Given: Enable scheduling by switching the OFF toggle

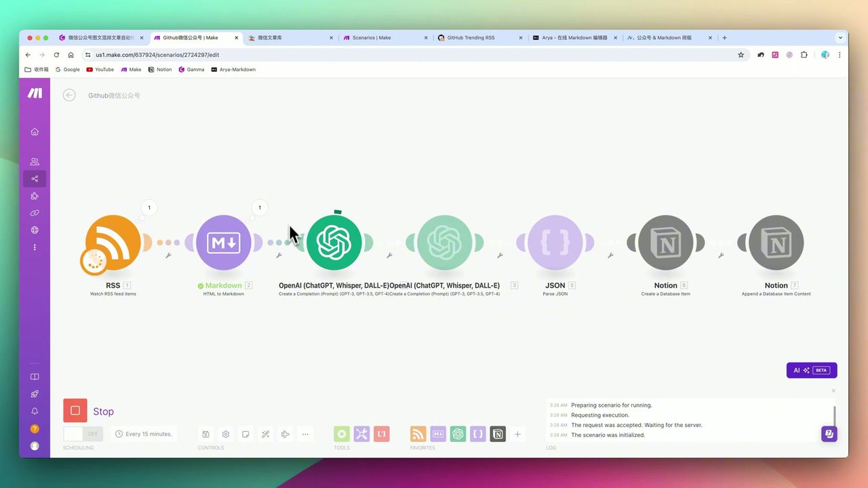Looking at the screenshot, I should 81,434.
